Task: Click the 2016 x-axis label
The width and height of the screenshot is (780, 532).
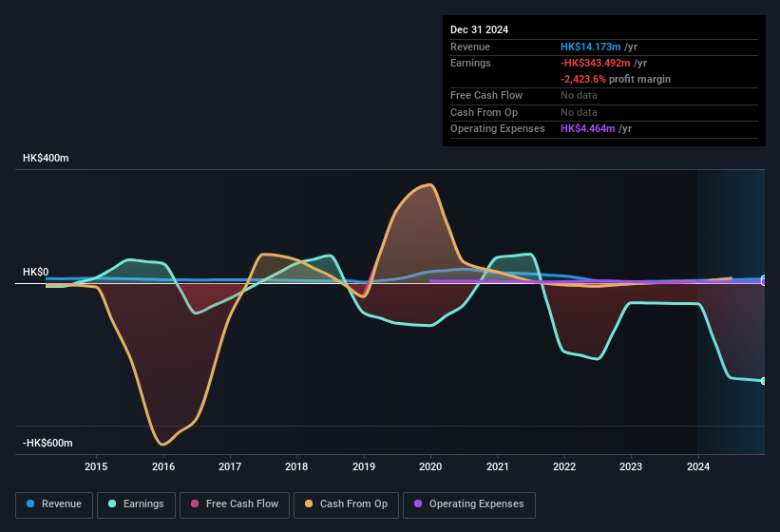Action: [163, 466]
